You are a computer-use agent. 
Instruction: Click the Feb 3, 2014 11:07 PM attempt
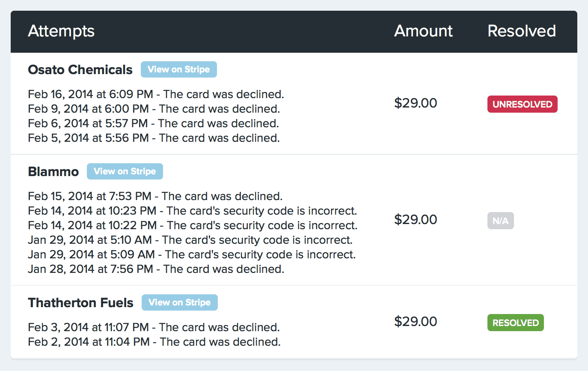154,327
